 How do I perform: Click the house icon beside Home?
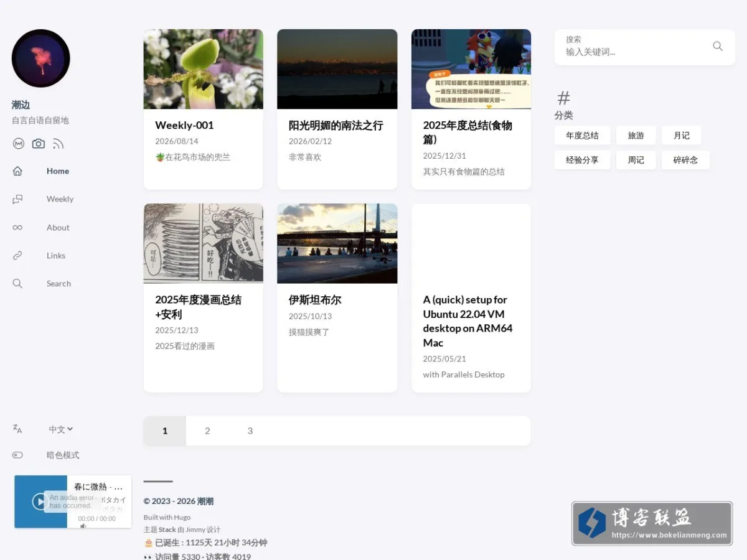17,171
